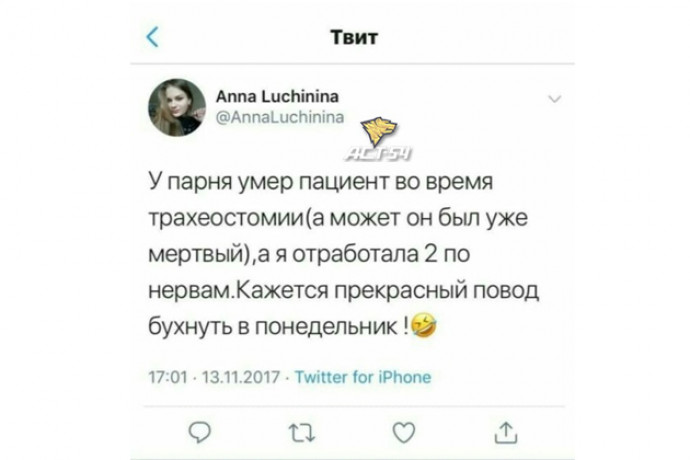Tap the Твит header title
This screenshot has height=460, width=690.
(354, 37)
